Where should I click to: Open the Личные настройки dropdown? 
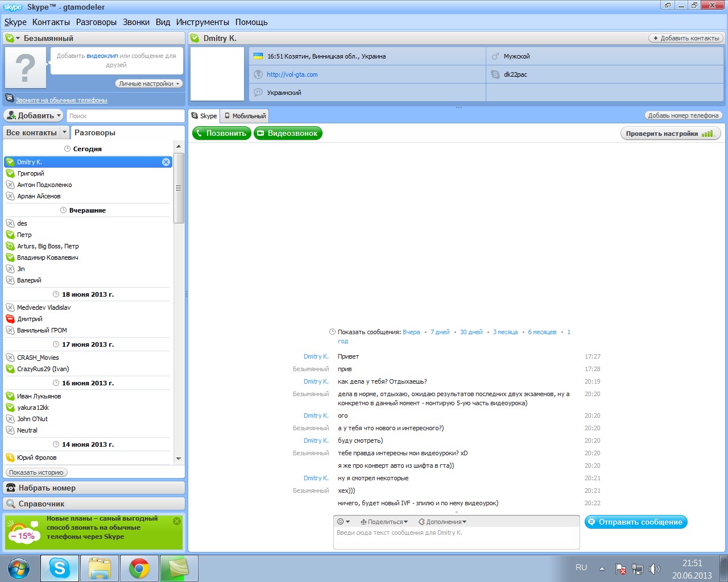(149, 84)
